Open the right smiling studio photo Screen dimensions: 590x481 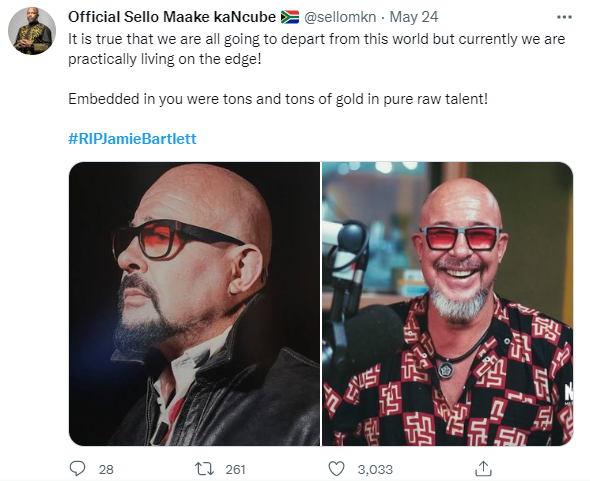(x=447, y=304)
